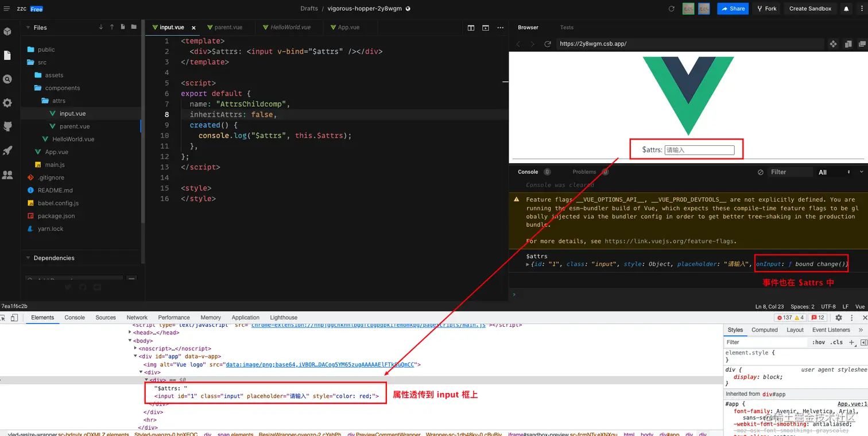Click the preview URL address field

pos(690,44)
